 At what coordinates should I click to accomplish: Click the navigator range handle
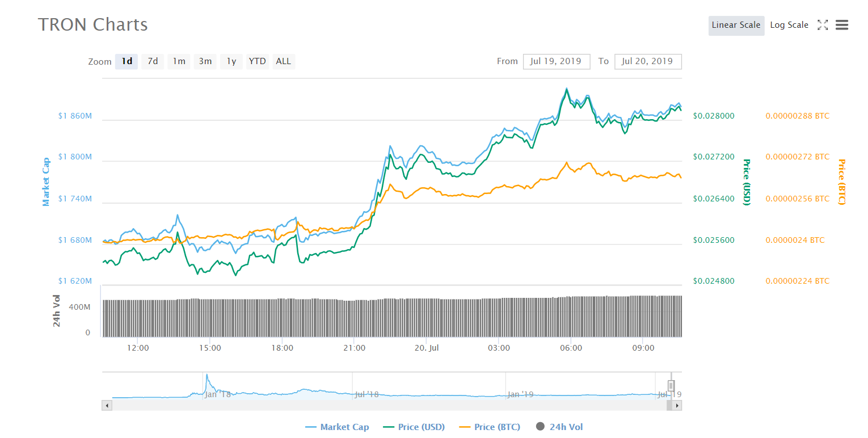pyautogui.click(x=671, y=386)
